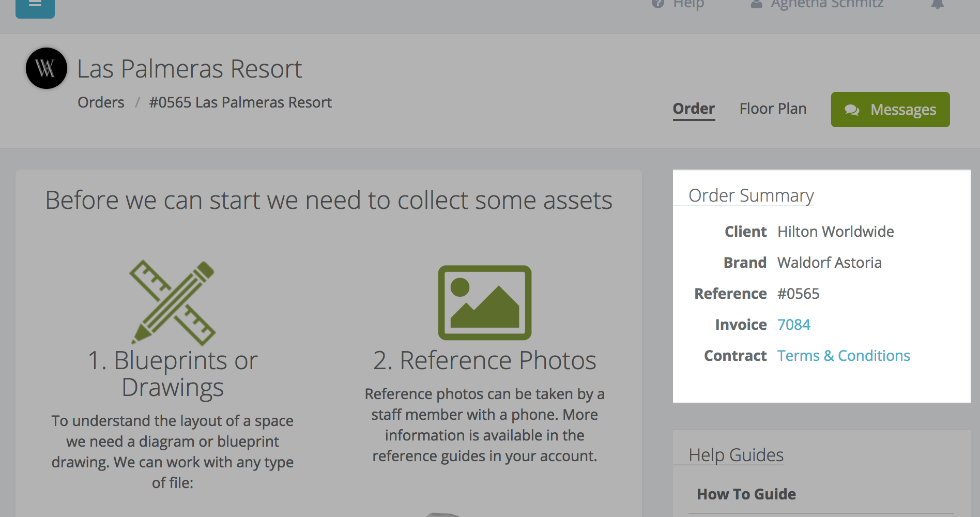This screenshot has width=980, height=517.
Task: Click #0565 Las Palmeras Resort breadcrumb
Action: (240, 102)
